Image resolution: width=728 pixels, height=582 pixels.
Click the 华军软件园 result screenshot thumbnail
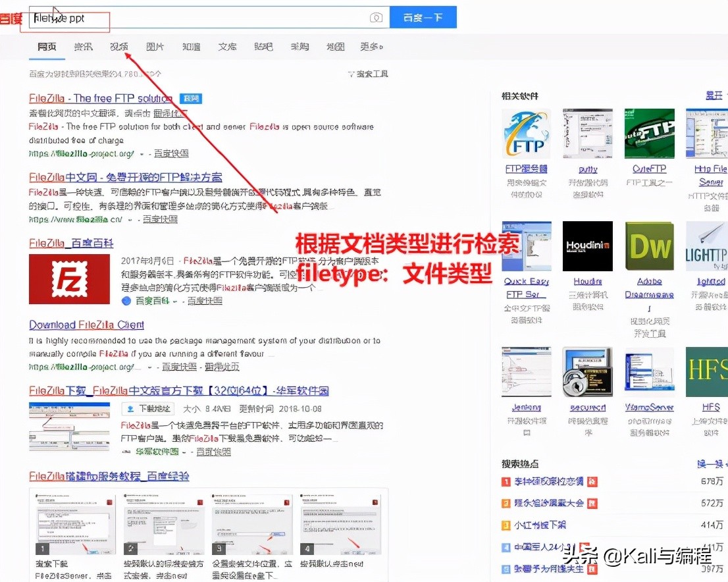click(69, 427)
